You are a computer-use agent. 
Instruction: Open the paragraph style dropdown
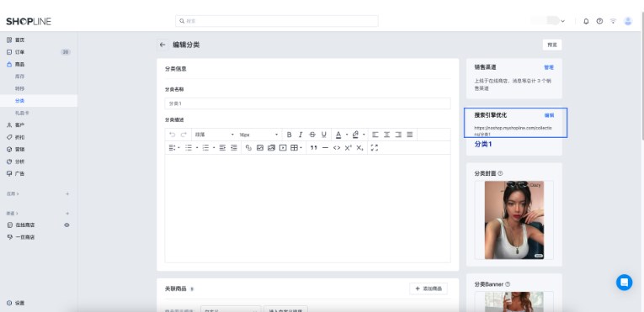214,135
